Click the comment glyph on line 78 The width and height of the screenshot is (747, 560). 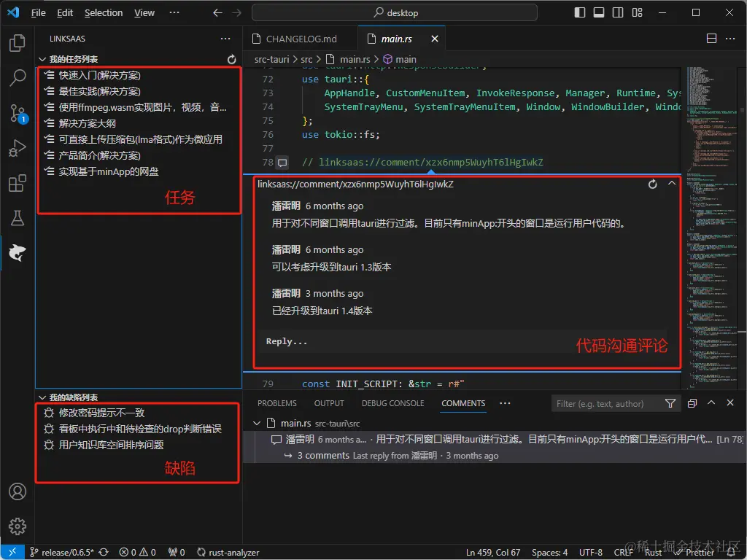tap(282, 163)
